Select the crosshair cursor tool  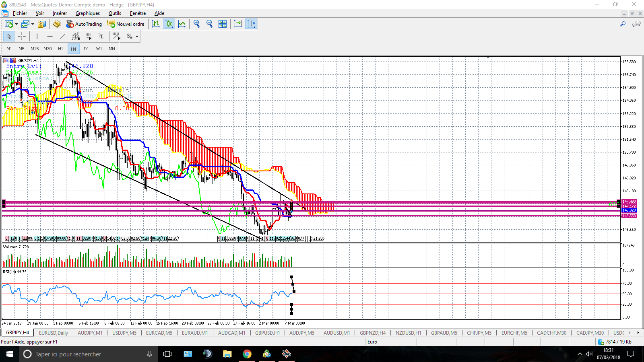point(22,37)
